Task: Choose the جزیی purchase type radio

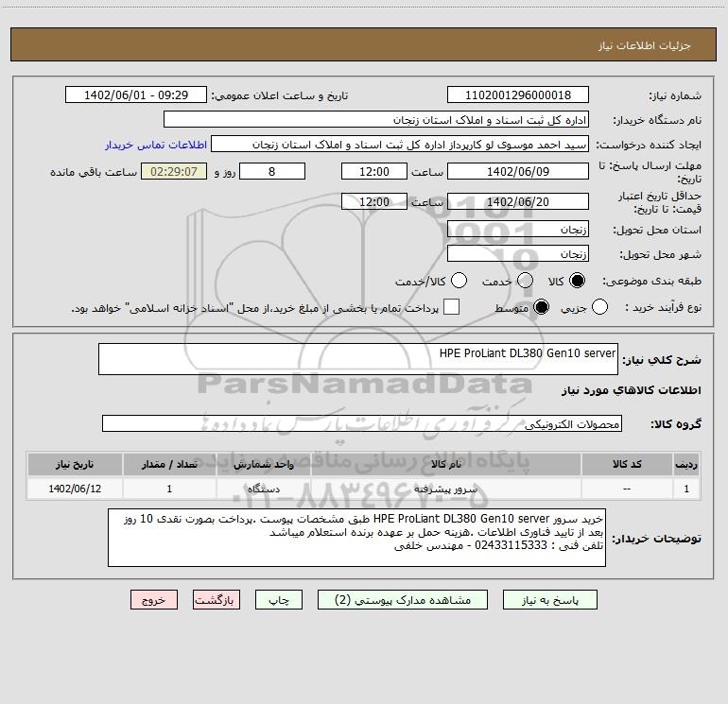Action: point(599,307)
